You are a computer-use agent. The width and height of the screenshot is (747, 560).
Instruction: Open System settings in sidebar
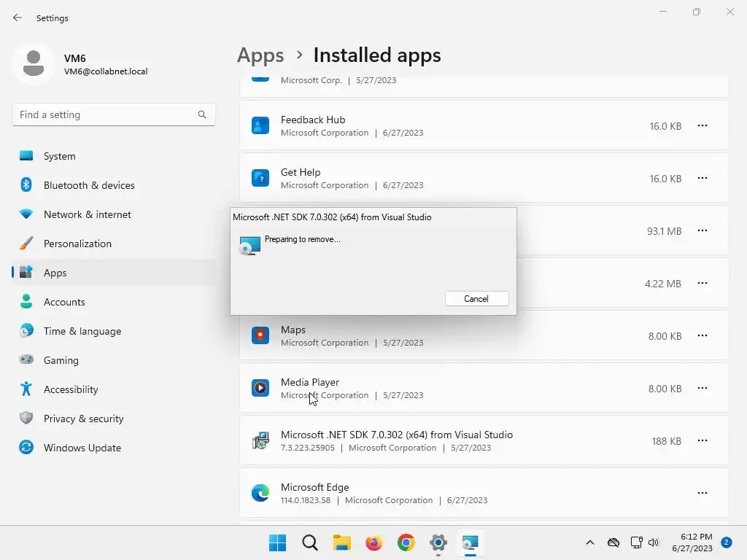coord(113,156)
